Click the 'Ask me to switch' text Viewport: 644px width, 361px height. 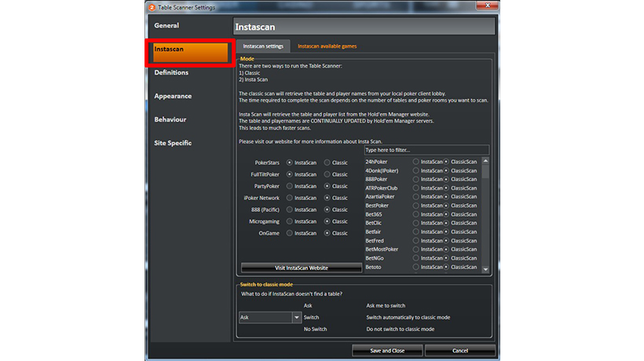pyautogui.click(x=386, y=305)
